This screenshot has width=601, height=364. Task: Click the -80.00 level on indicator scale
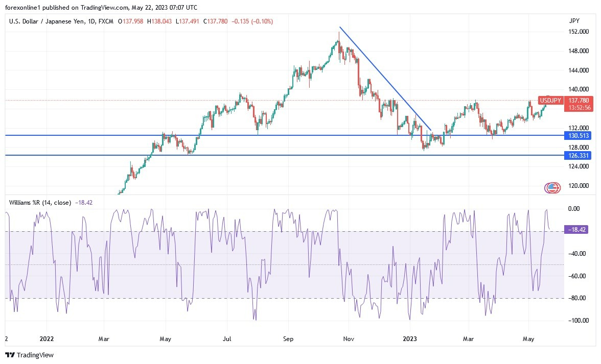tap(577, 298)
